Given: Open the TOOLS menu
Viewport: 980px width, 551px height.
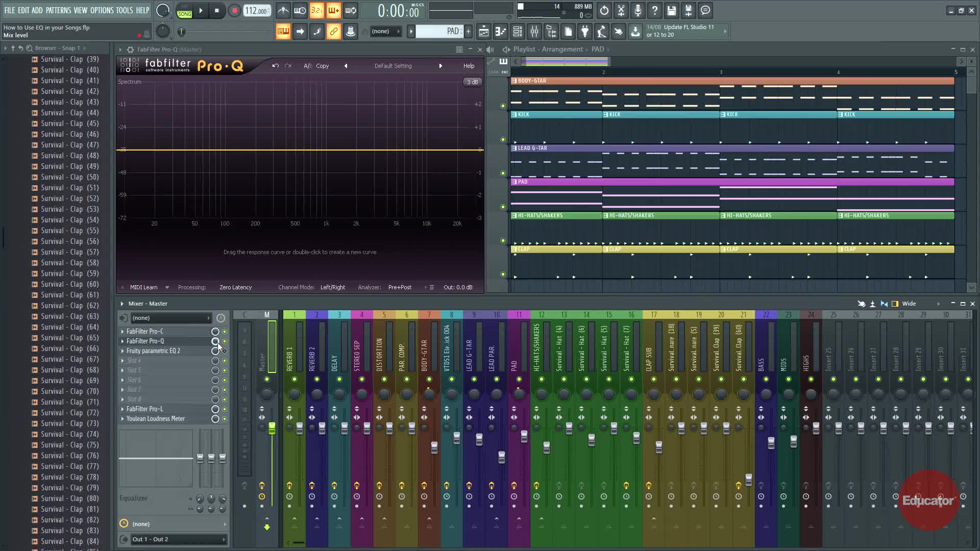Looking at the screenshot, I should pyautogui.click(x=124, y=10).
